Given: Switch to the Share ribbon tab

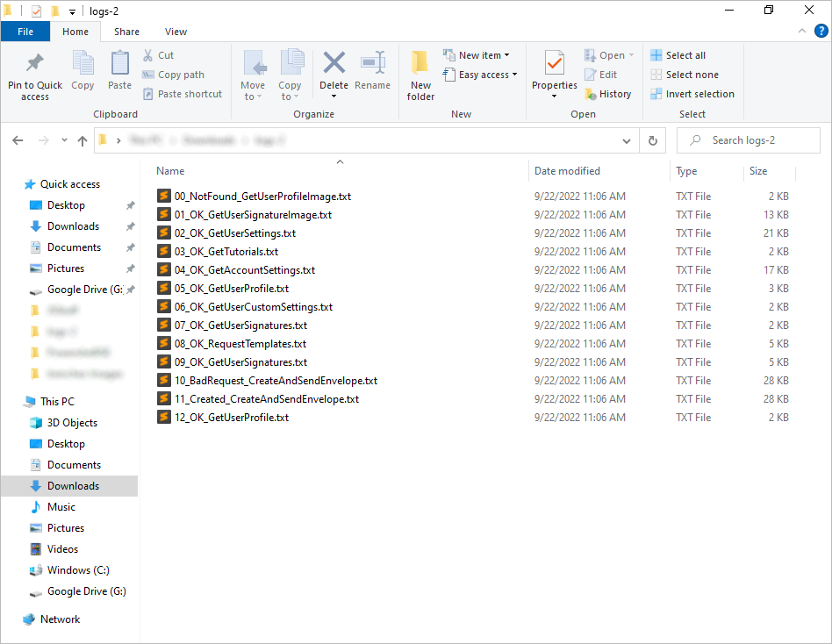Looking at the screenshot, I should coord(126,31).
